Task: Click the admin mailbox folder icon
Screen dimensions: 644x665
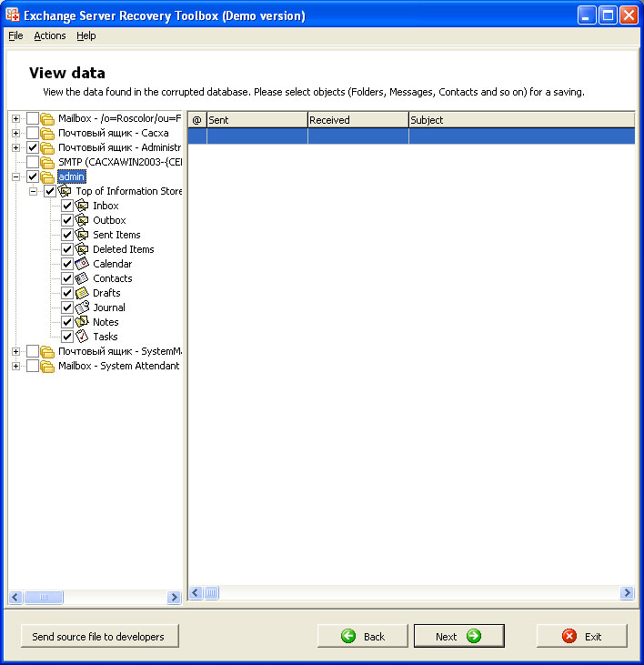Action: tap(47, 176)
